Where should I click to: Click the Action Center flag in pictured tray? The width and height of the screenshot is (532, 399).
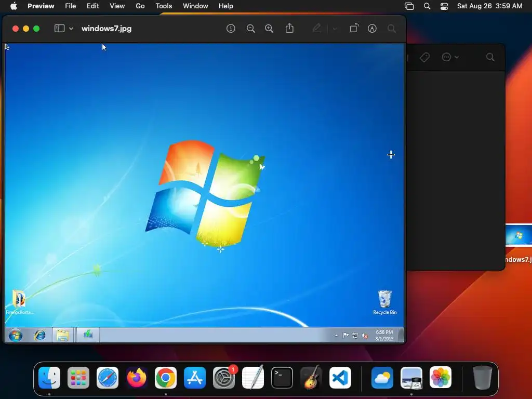point(345,336)
